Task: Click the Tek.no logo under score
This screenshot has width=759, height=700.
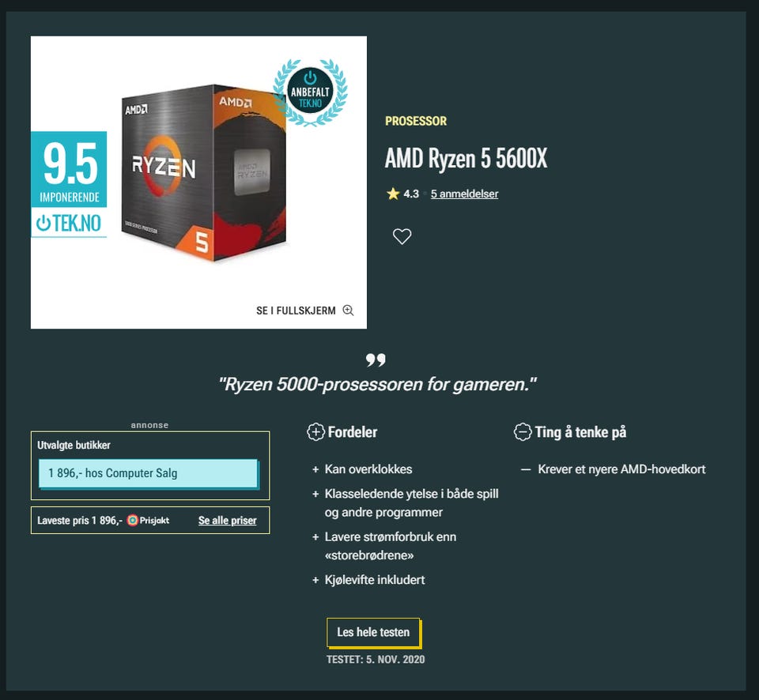Action: coord(69,223)
